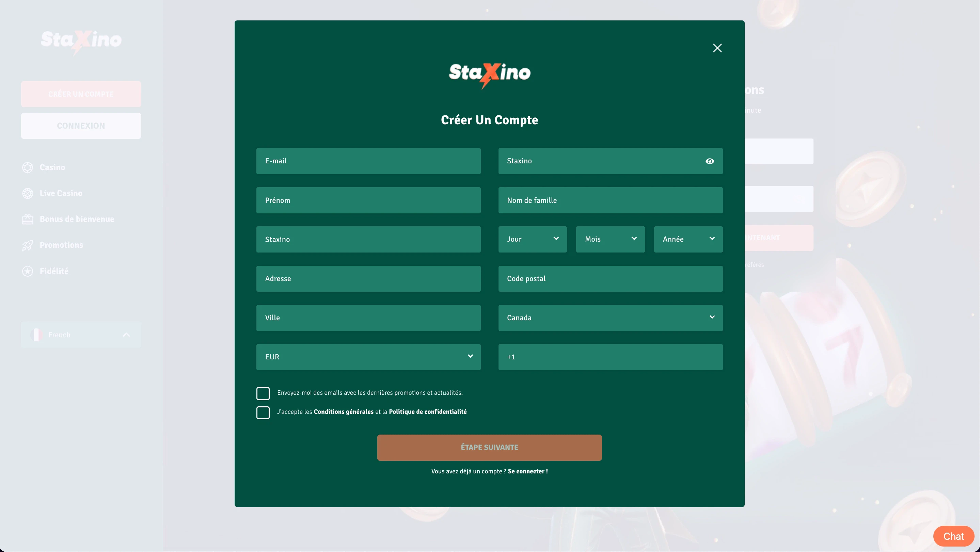This screenshot has height=552, width=980.
Task: Click the French language chevron arrow
Action: (x=126, y=335)
